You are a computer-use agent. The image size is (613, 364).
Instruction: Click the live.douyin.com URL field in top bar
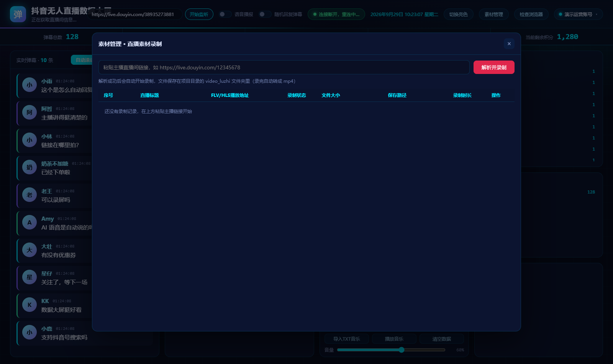pos(135,14)
